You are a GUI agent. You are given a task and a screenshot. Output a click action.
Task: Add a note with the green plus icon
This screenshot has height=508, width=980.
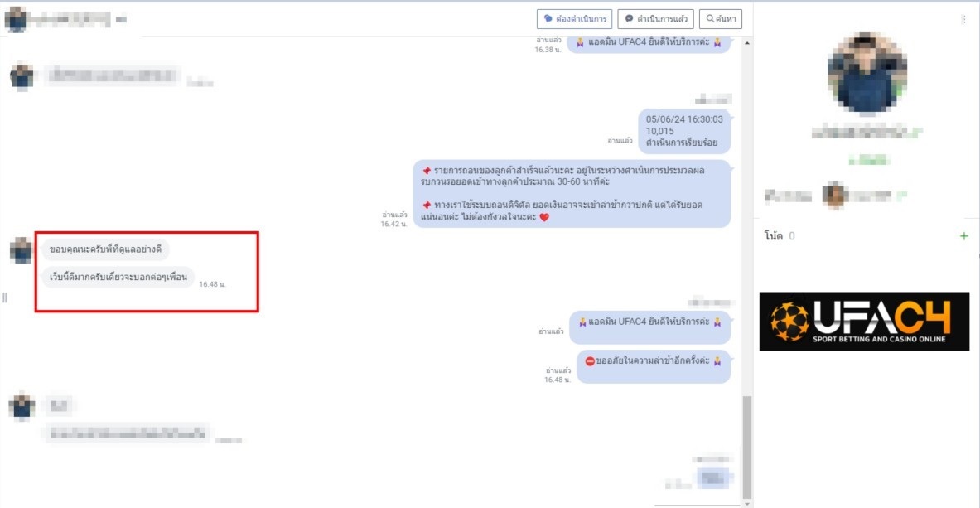point(963,236)
